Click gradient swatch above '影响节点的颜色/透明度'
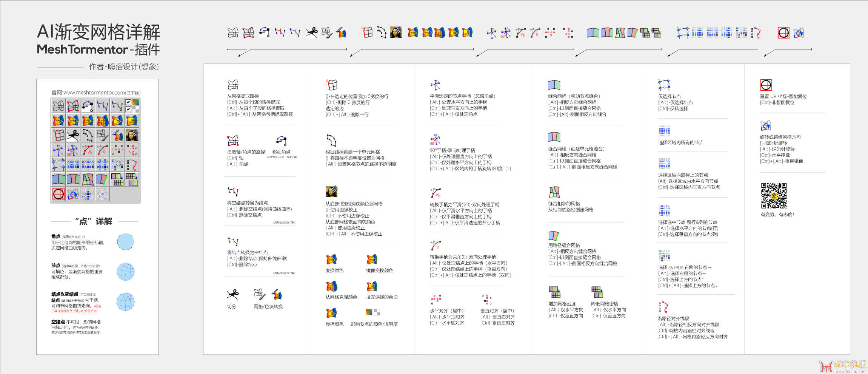 369,312
